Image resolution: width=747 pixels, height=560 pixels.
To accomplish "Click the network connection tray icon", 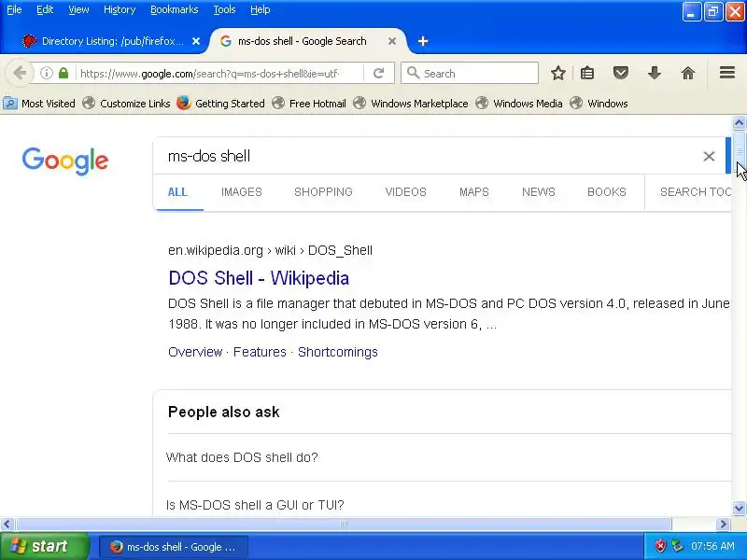I will 677,546.
